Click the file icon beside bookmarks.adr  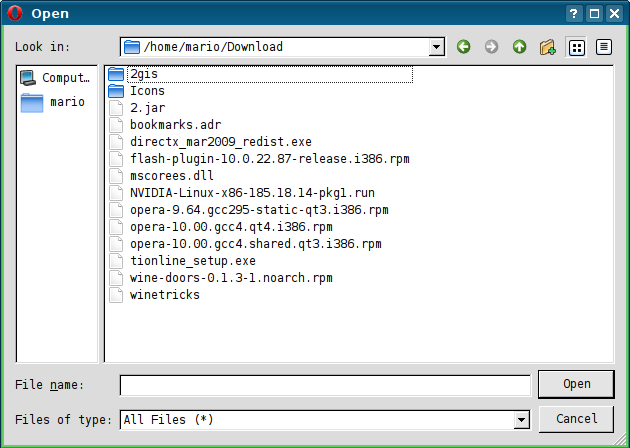click(x=116, y=125)
